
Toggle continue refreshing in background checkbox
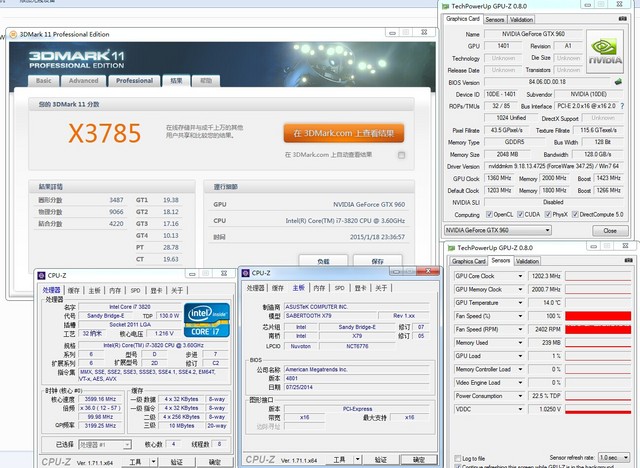458,466
